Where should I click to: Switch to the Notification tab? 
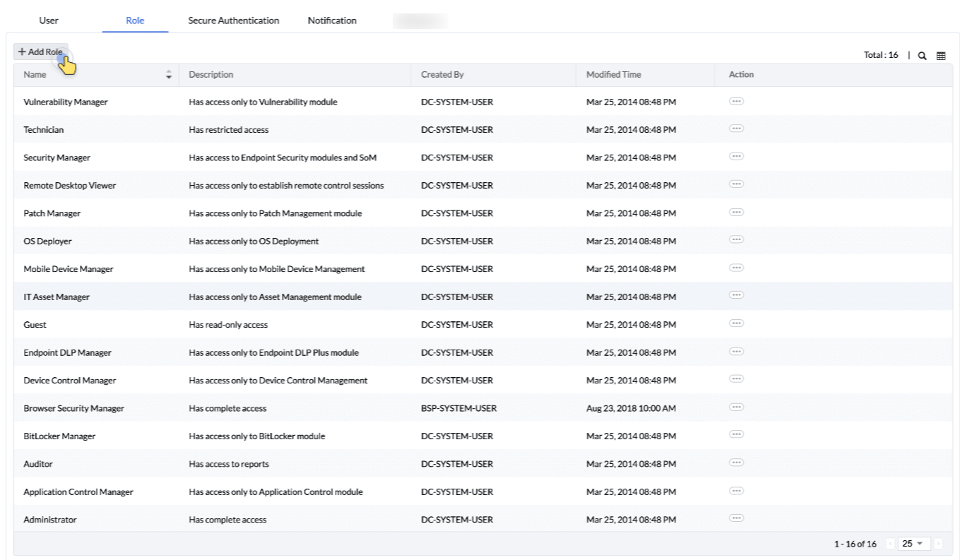tap(331, 20)
